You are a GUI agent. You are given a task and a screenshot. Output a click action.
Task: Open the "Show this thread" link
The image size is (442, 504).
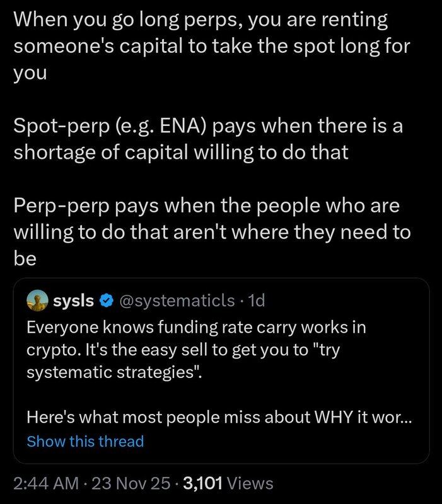(x=85, y=442)
